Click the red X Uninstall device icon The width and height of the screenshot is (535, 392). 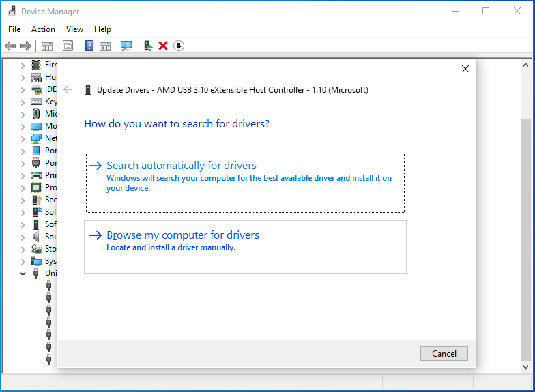pos(163,46)
